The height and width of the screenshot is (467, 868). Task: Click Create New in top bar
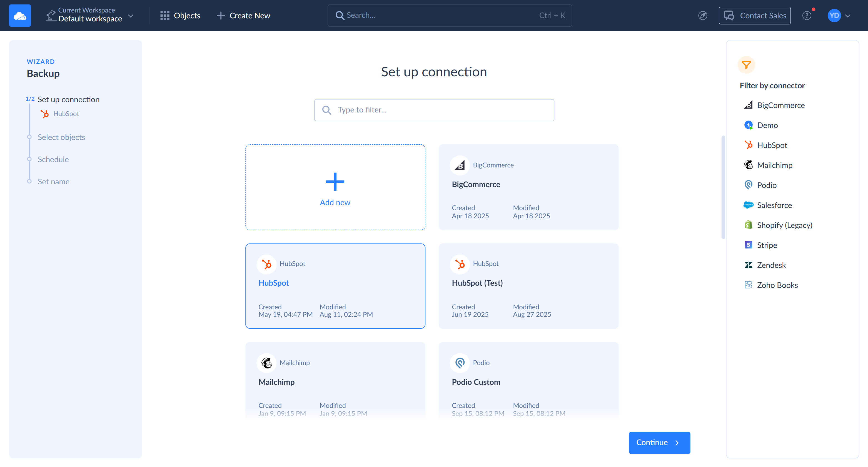click(243, 16)
